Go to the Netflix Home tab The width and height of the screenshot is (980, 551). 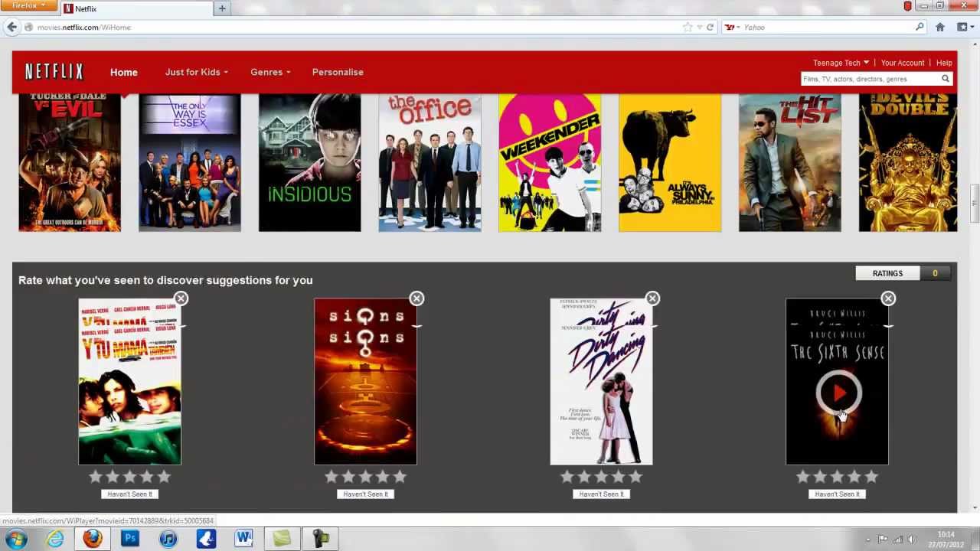tap(123, 72)
